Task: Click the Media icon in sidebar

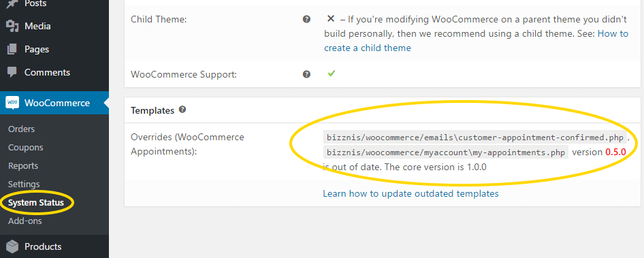Action: pos(12,27)
